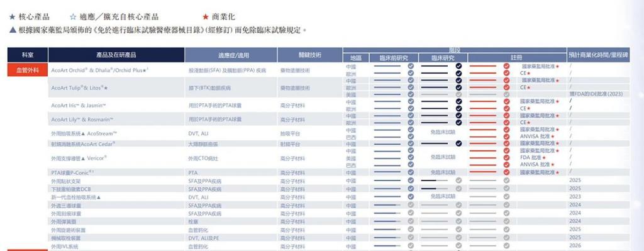Viewport: 644px width, 251px height.
Task: Click the dark navy check in AcoArt Cedar row
Action: coord(458,143)
